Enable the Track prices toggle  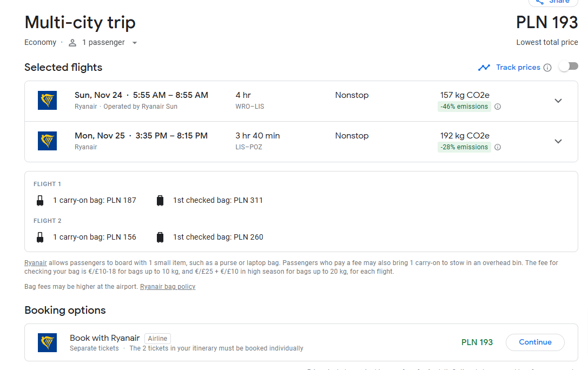(x=569, y=67)
